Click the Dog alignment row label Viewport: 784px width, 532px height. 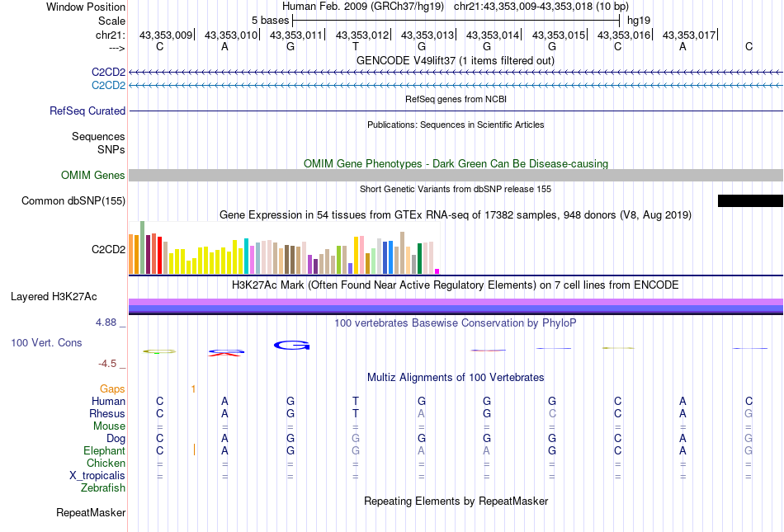pos(116,439)
